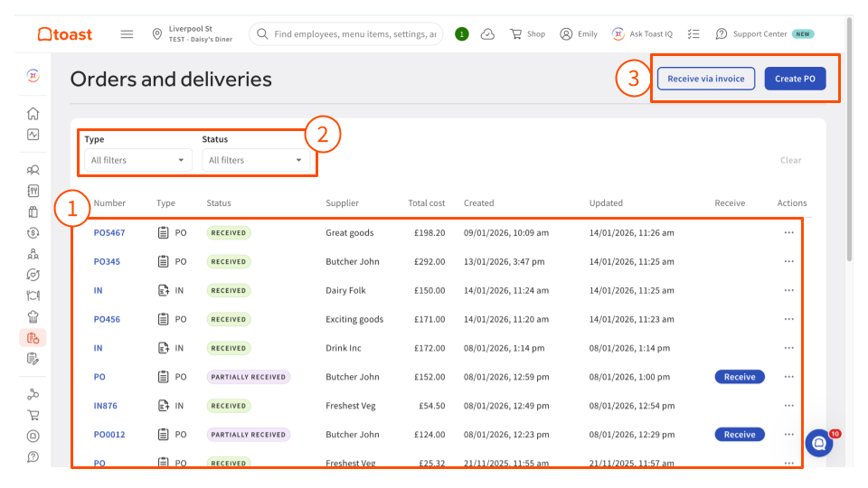Viewport: 868px width, 488px height.
Task: Click the cloud sync status icon
Action: click(x=487, y=34)
